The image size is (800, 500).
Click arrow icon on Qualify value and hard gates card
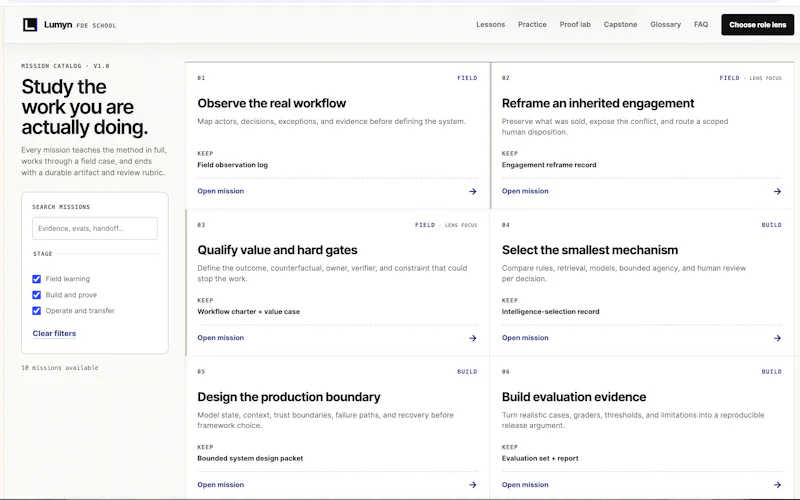tap(472, 338)
